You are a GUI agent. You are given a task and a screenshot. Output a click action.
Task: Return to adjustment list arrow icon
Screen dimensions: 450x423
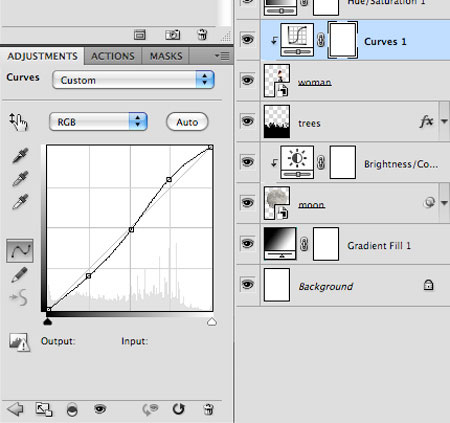(x=15, y=409)
